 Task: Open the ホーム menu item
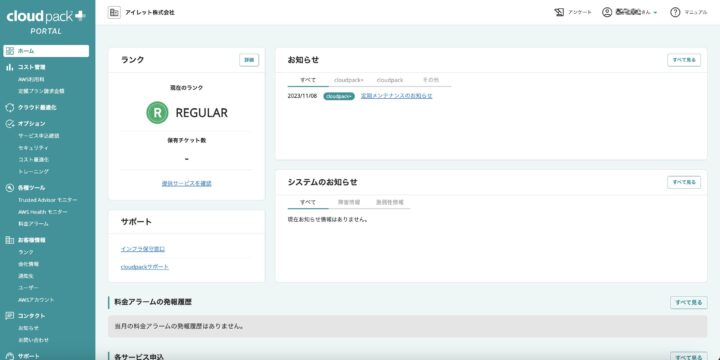click(x=46, y=51)
